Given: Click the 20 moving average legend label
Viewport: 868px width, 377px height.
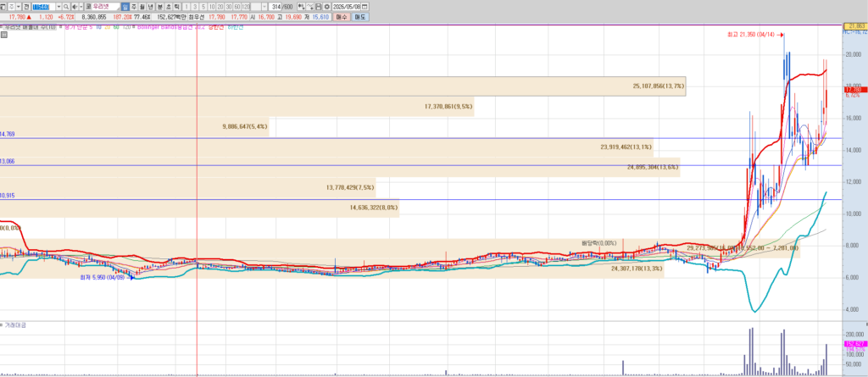Looking at the screenshot, I should (108, 26).
